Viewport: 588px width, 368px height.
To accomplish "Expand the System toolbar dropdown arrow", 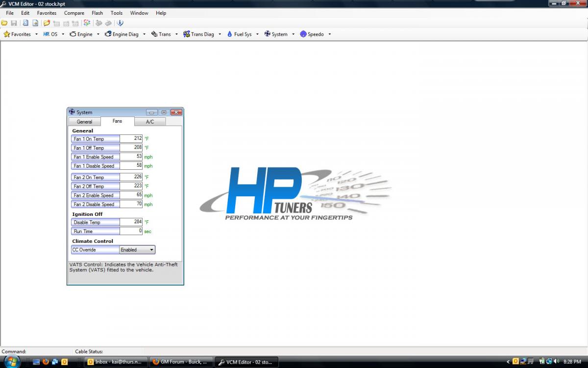I will 294,34.
